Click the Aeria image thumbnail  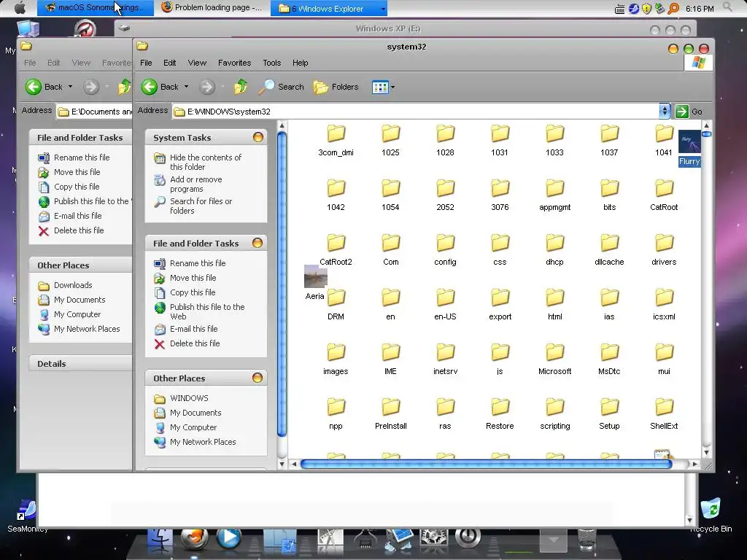(315, 276)
